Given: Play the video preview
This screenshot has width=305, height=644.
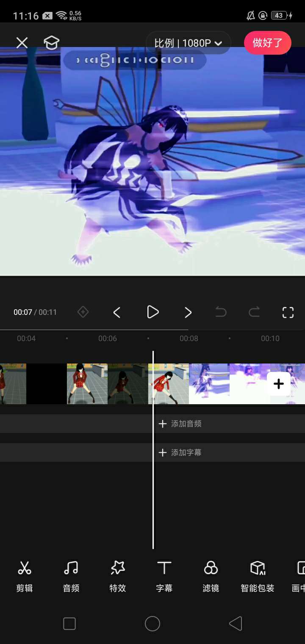Looking at the screenshot, I should pos(152,312).
